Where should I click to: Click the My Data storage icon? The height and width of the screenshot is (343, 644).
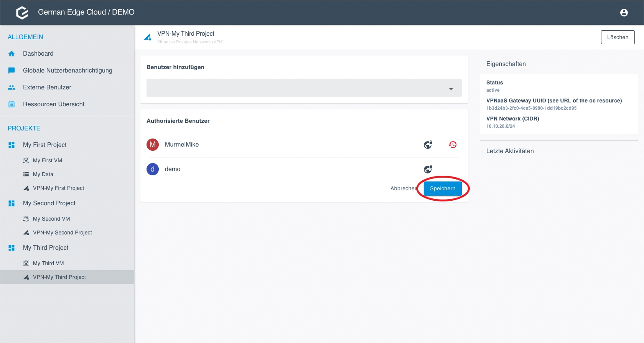click(26, 174)
